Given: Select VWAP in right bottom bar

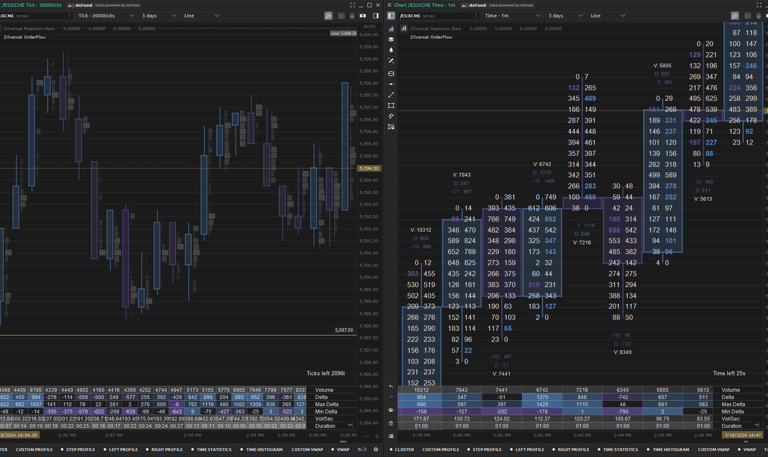Looking at the screenshot, I should pyautogui.click(x=746, y=449).
